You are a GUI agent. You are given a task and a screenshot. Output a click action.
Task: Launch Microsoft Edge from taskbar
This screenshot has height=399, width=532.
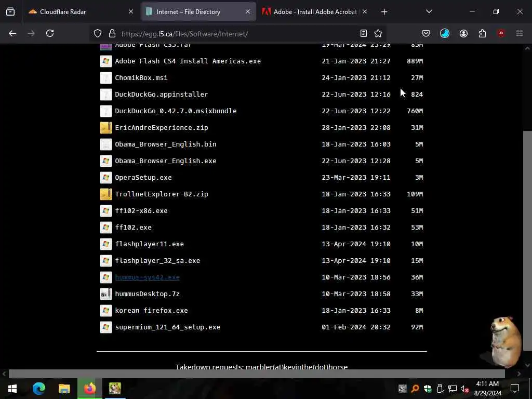click(x=38, y=389)
